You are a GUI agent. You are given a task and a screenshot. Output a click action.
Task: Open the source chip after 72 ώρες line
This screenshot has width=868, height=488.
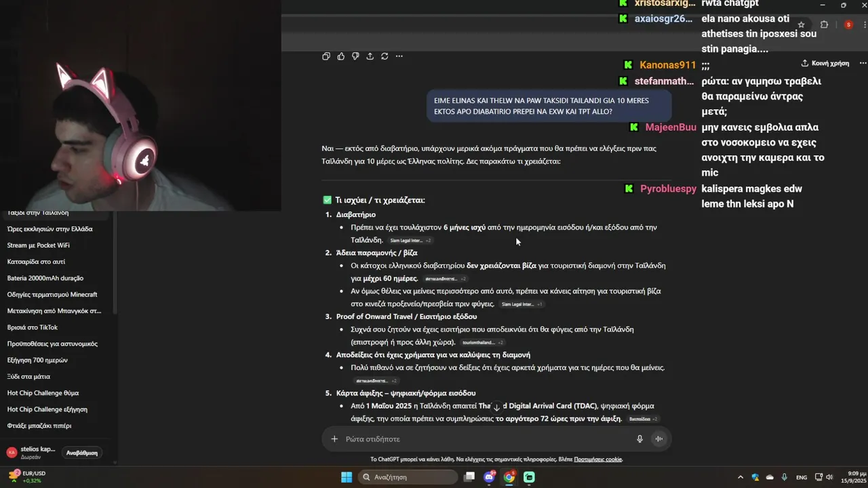point(643,419)
